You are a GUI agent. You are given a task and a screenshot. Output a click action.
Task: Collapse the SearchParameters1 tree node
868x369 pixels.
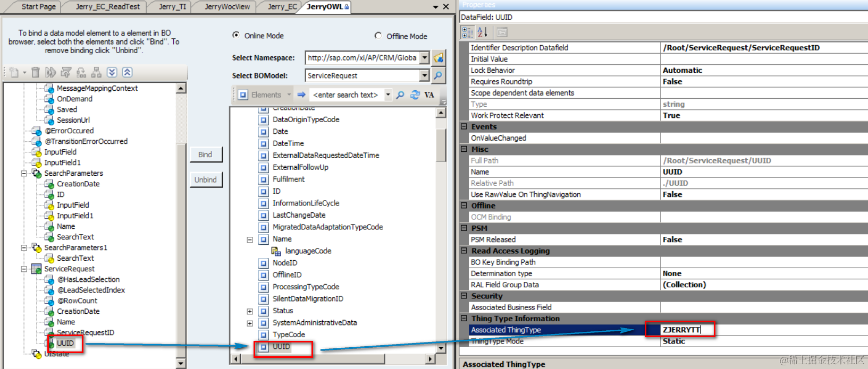(x=24, y=247)
